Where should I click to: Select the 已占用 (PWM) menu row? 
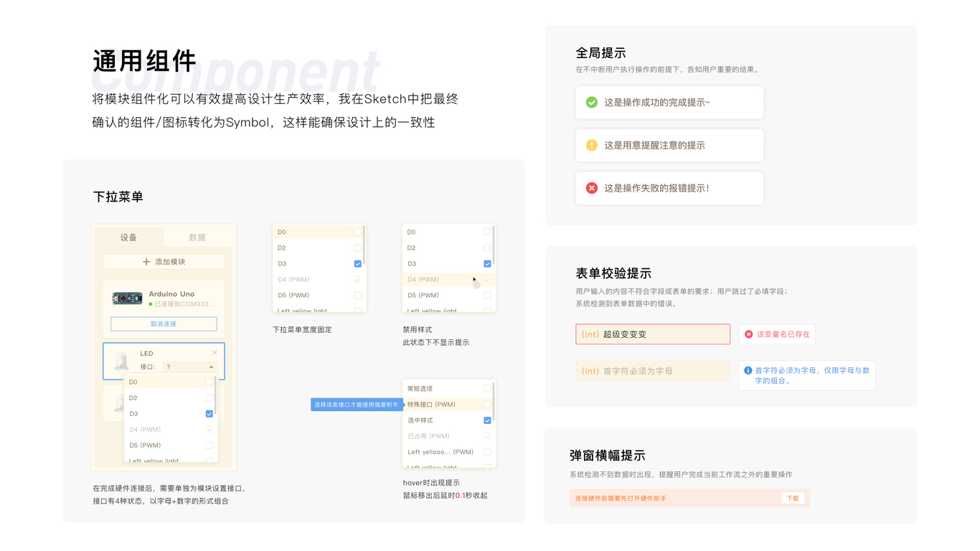[448, 436]
